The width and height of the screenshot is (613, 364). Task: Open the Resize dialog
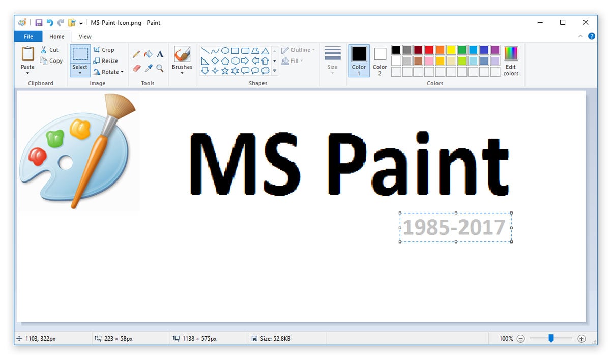click(105, 61)
